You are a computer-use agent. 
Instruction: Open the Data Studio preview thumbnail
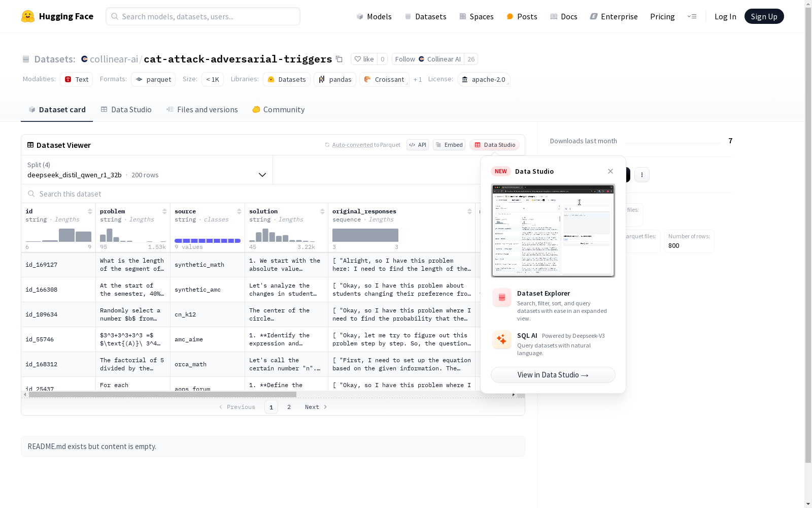click(x=553, y=231)
